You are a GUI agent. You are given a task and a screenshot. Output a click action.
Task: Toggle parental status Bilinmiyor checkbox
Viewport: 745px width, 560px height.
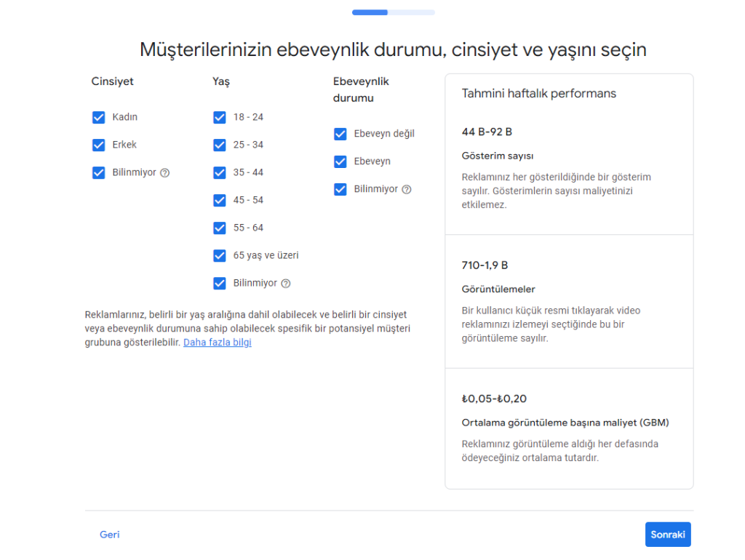pos(340,190)
